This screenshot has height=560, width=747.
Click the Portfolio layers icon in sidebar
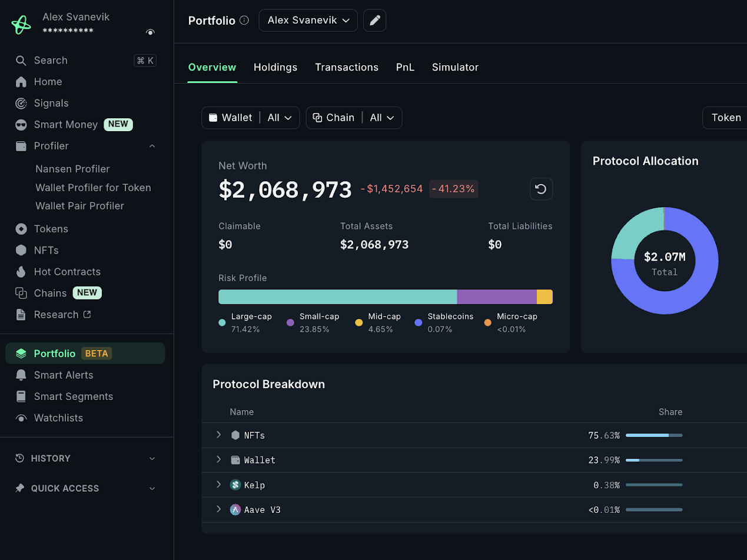click(21, 354)
